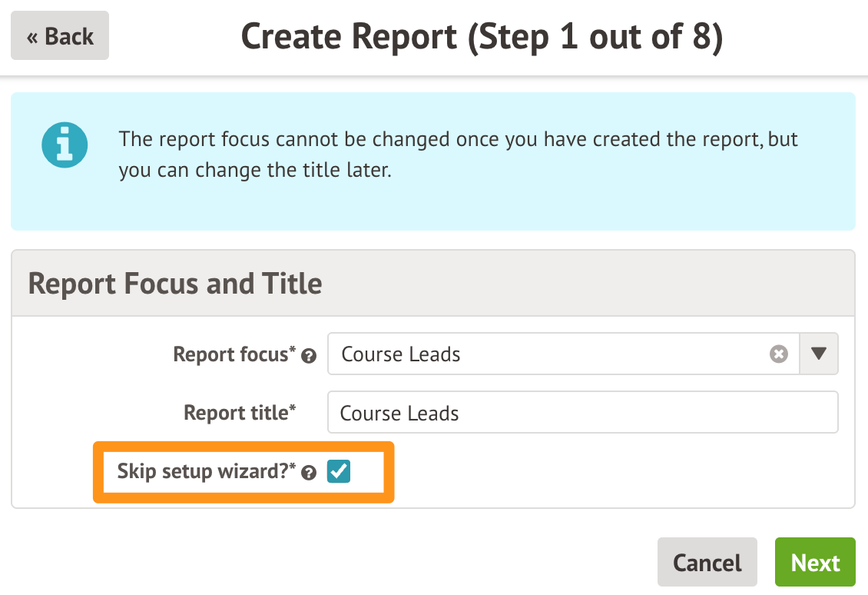Click the Report title field label
Viewport: 868px width, 595px height.
click(x=236, y=413)
